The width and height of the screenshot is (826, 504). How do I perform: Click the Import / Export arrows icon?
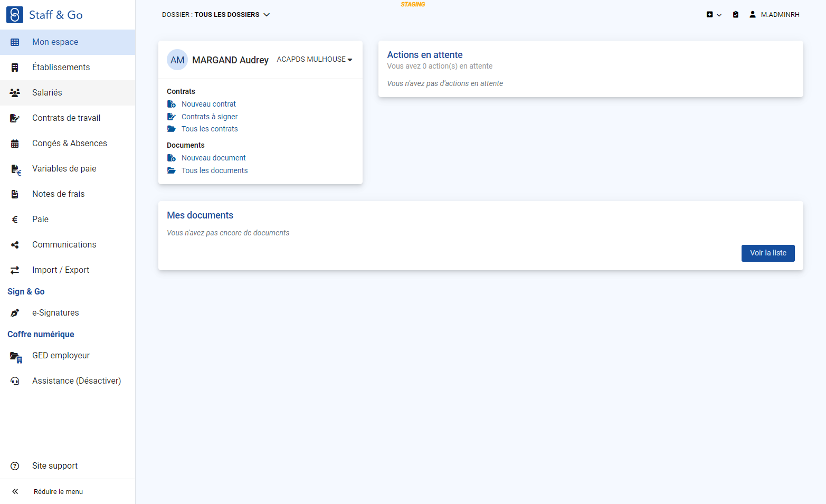pos(15,270)
